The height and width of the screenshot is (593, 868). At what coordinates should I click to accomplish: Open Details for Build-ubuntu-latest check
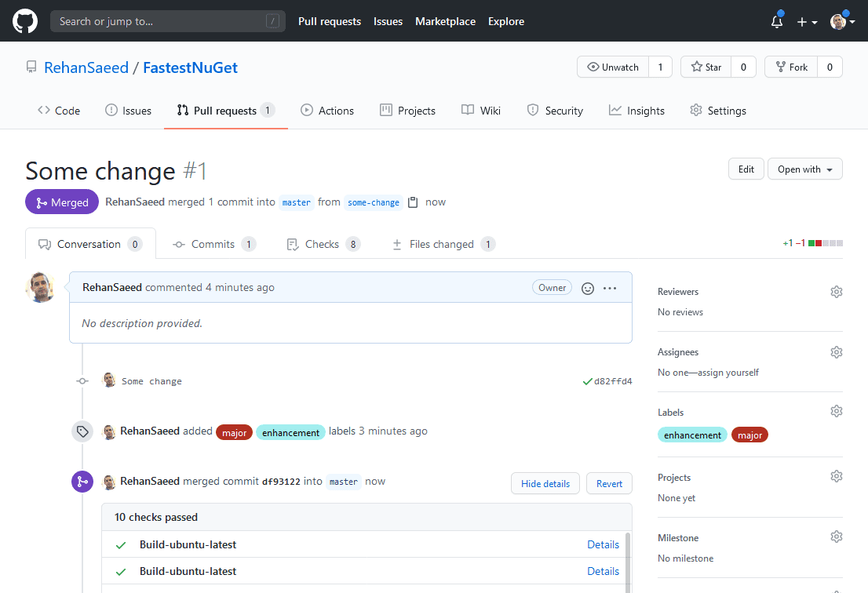tap(603, 544)
